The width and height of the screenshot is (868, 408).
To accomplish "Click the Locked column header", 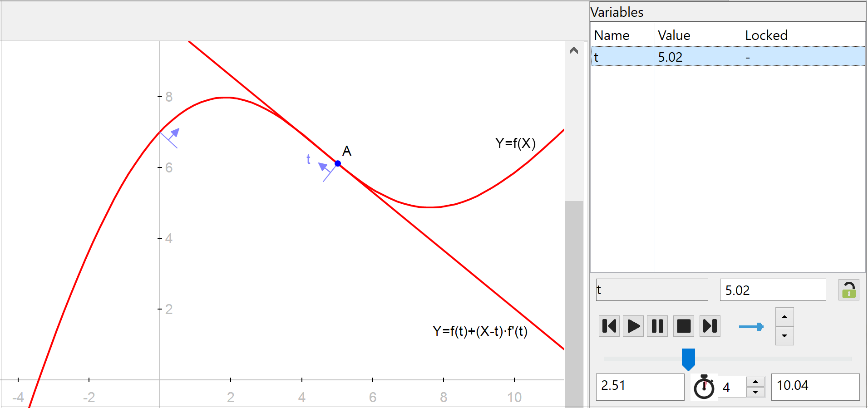I will coord(766,35).
